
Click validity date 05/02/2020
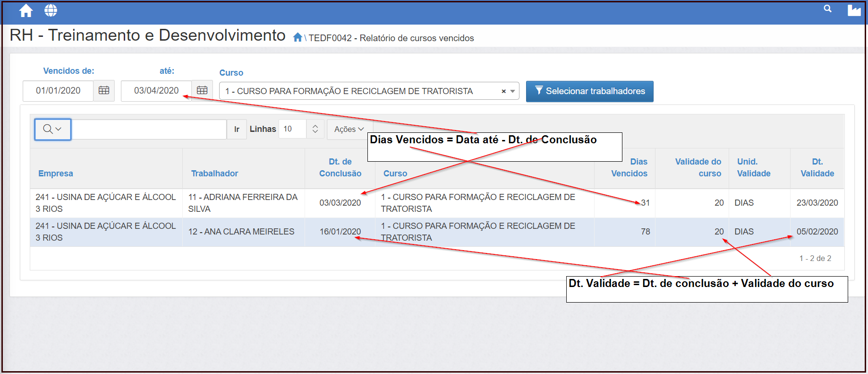coord(817,232)
